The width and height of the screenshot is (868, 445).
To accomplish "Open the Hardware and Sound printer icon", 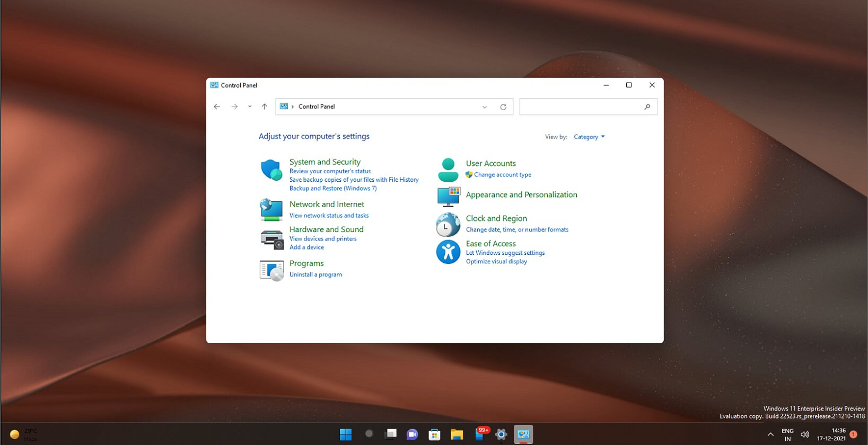I will [271, 239].
